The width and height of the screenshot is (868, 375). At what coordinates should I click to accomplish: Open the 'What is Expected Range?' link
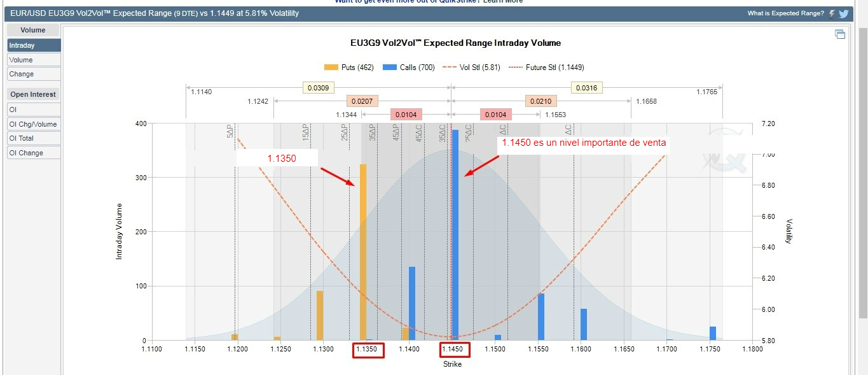[785, 13]
